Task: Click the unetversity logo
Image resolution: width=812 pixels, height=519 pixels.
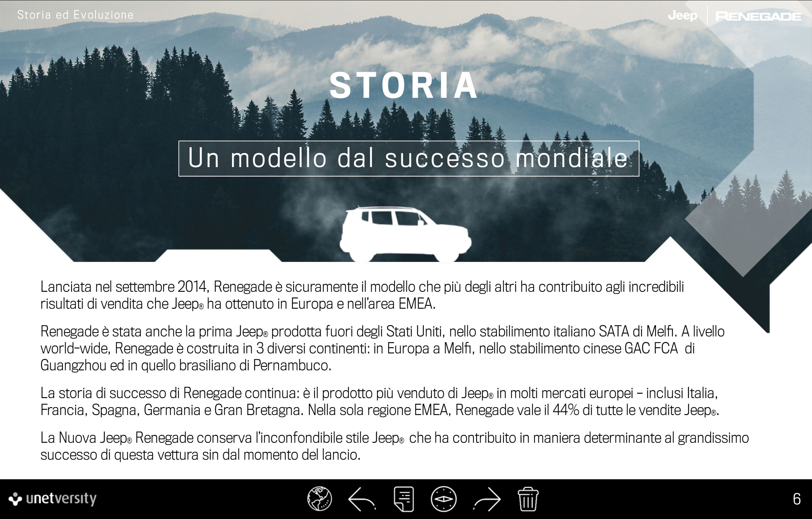Action: (x=53, y=499)
